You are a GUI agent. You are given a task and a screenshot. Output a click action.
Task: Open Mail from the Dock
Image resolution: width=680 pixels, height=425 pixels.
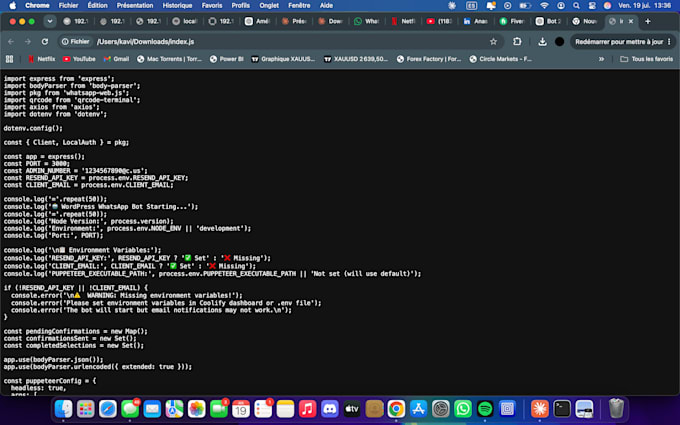click(x=152, y=409)
